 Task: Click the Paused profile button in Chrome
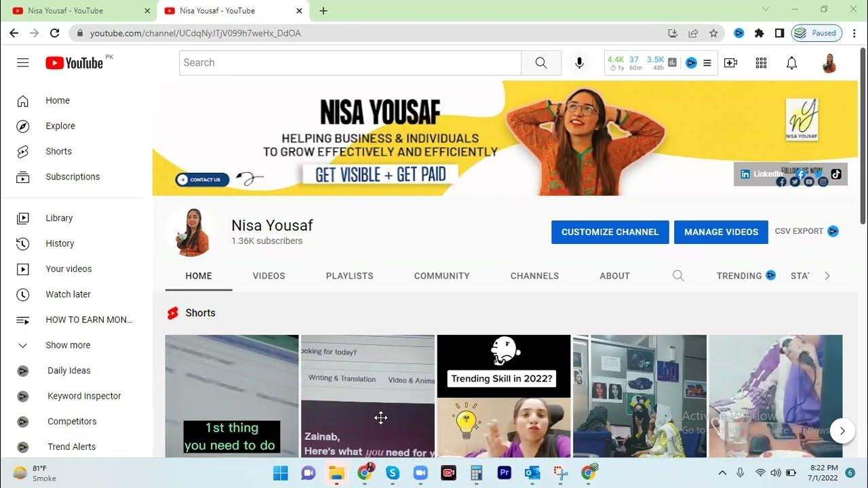click(x=816, y=33)
